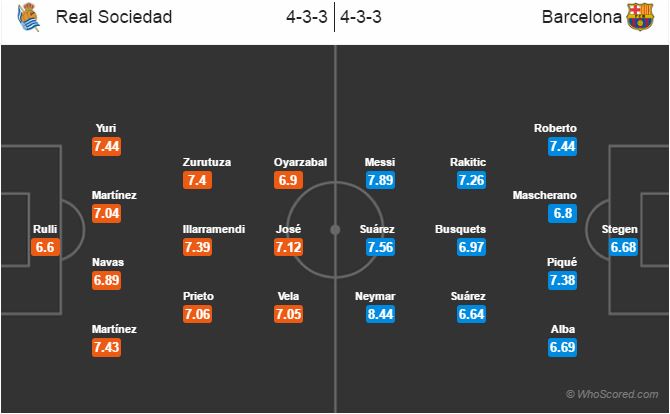Select the Rakitic player name

point(467,162)
